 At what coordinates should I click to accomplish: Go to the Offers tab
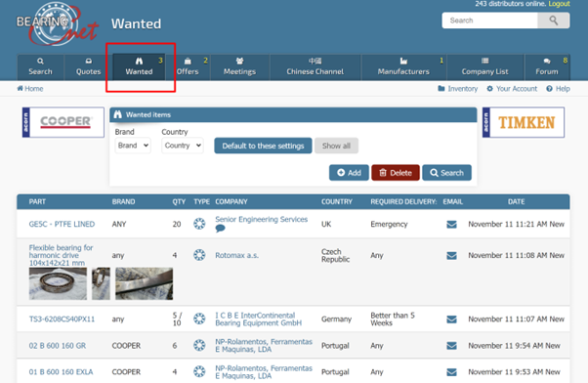188,67
